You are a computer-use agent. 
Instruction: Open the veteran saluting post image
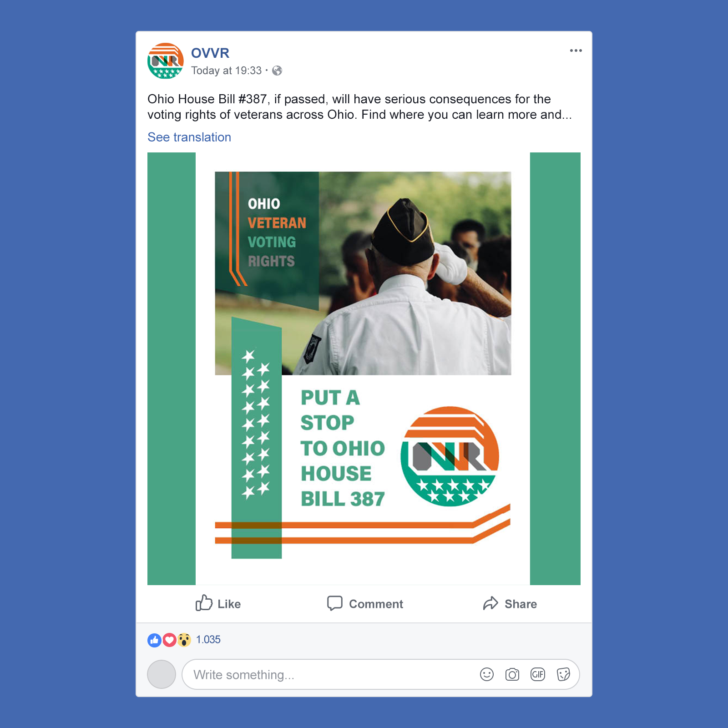[364, 369]
